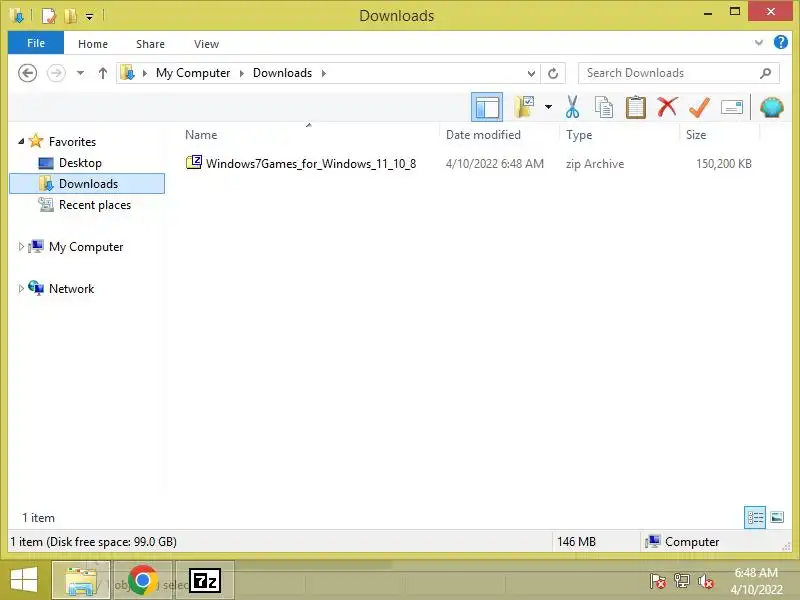This screenshot has height=600, width=800.
Task: Open the folder options toolbar icon
Action: (524, 107)
